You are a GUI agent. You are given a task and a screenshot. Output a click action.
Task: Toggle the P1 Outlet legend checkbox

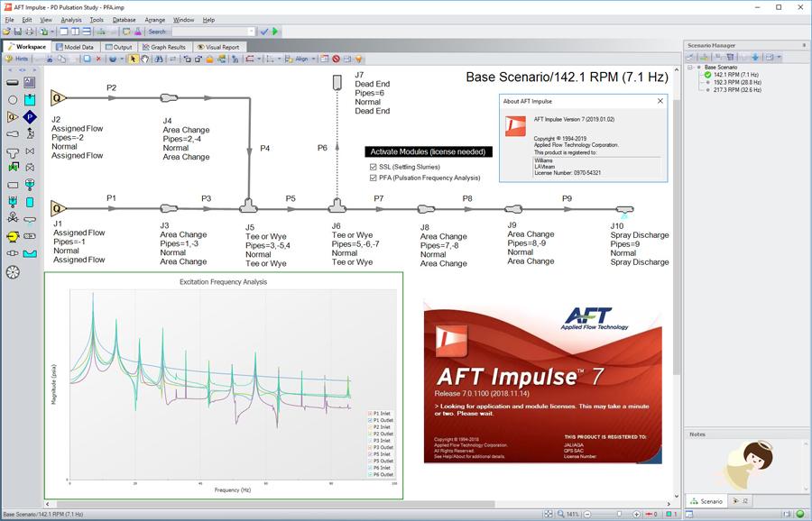tap(370, 420)
